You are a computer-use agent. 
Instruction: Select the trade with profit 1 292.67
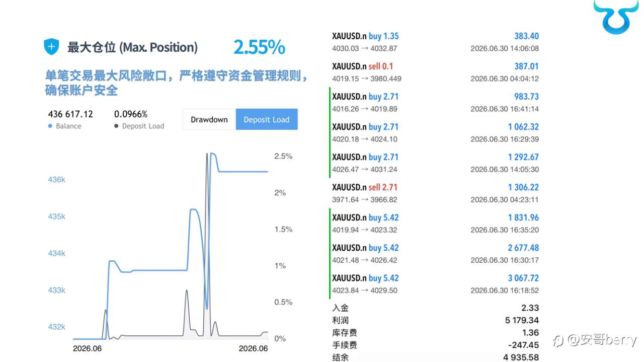click(x=435, y=163)
